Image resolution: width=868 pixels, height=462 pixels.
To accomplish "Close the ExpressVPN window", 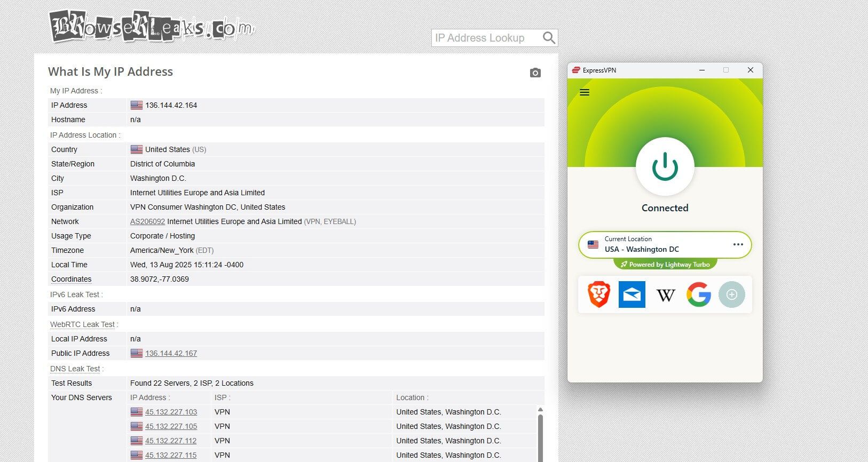I will (x=750, y=70).
